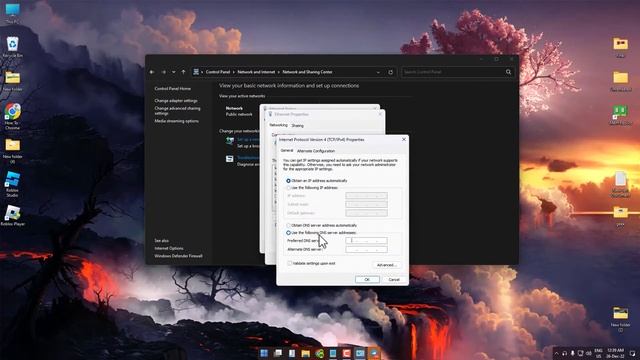Click the up-one-level arrow in Control Panel
The height and width of the screenshot is (360, 640).
click(x=183, y=72)
